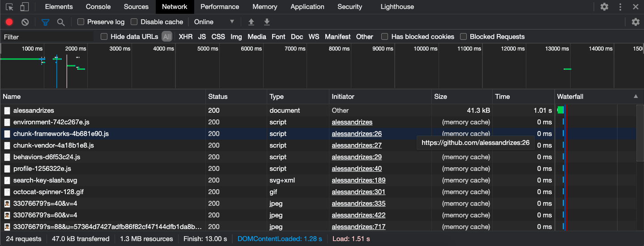Sort requests by Size column header

[462, 97]
